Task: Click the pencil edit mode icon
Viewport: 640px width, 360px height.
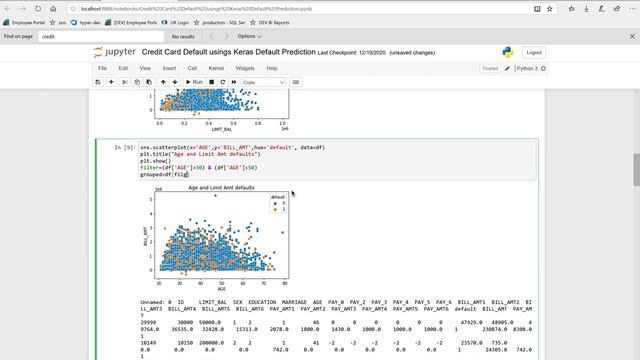Action: [507, 69]
